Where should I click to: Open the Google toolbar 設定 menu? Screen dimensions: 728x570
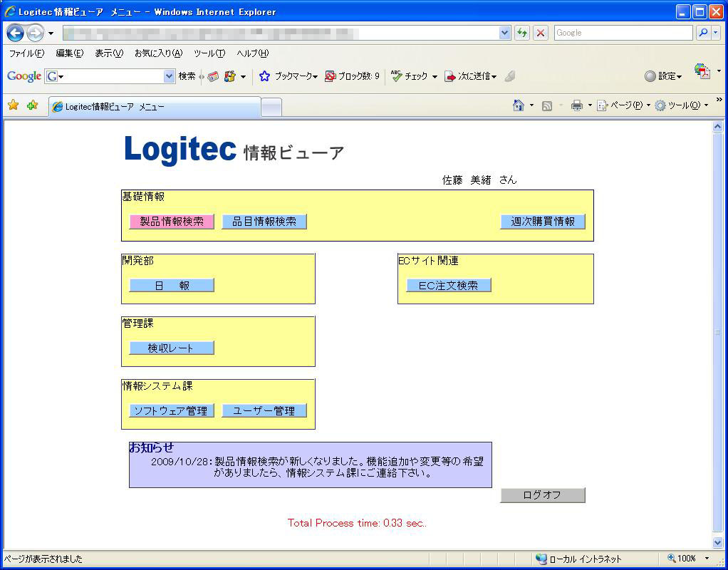pos(663,76)
